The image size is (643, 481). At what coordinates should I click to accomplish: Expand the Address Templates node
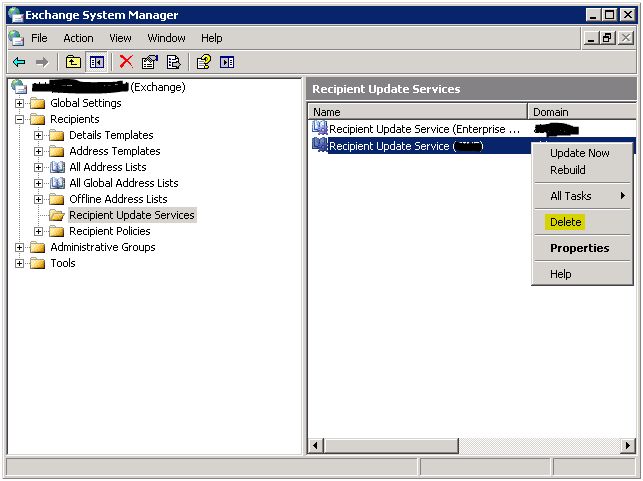39,151
